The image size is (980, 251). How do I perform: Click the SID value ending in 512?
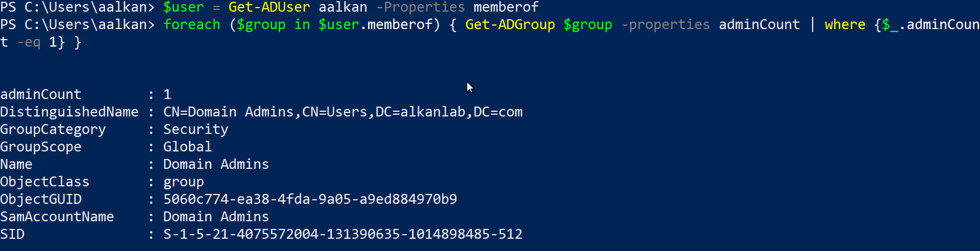(342, 234)
